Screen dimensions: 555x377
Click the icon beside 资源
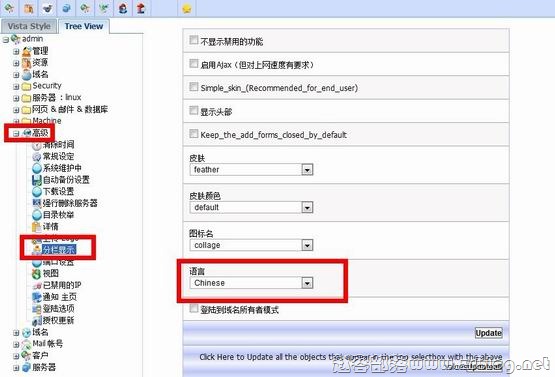pyautogui.click(x=27, y=63)
